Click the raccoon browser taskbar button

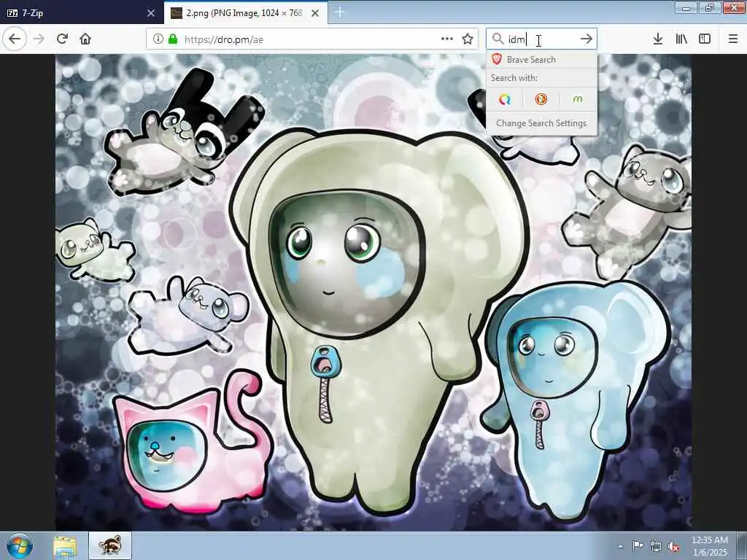coord(110,545)
